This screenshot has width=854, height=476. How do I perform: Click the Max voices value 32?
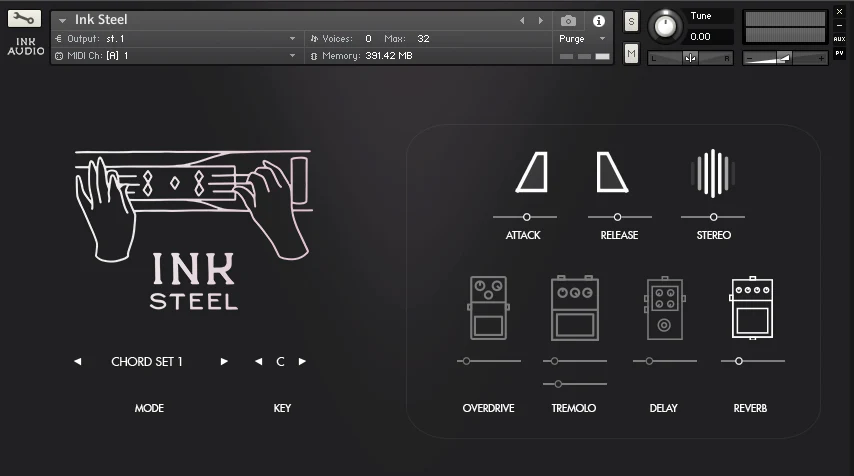point(423,39)
